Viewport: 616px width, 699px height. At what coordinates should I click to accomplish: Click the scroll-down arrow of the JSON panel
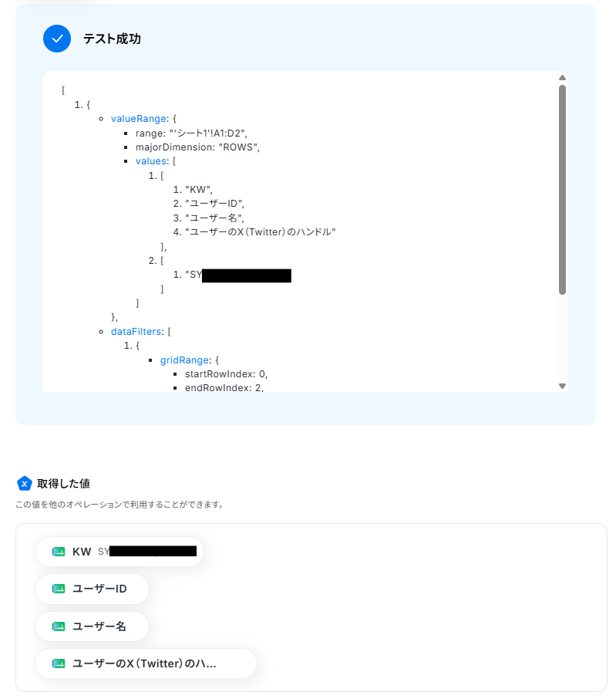tap(562, 386)
